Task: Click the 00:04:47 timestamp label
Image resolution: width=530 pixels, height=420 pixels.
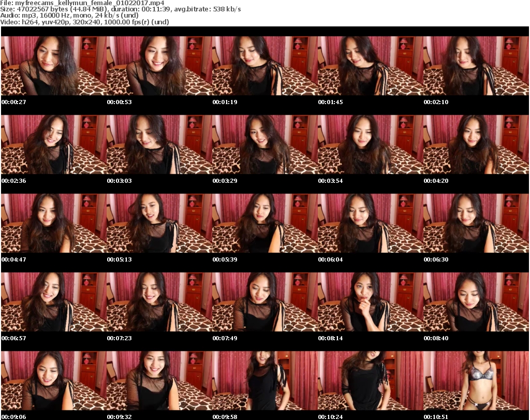Action: (14, 259)
